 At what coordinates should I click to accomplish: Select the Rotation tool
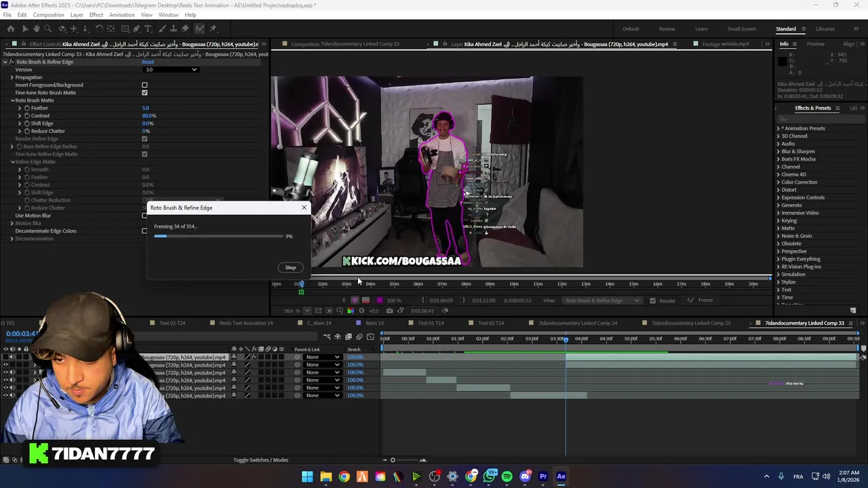(x=99, y=28)
